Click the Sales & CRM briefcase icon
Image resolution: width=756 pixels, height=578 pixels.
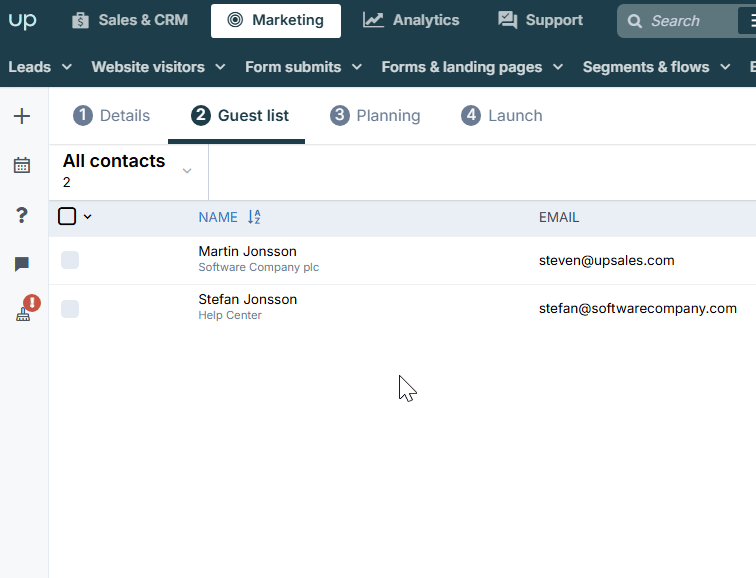click(x=80, y=21)
